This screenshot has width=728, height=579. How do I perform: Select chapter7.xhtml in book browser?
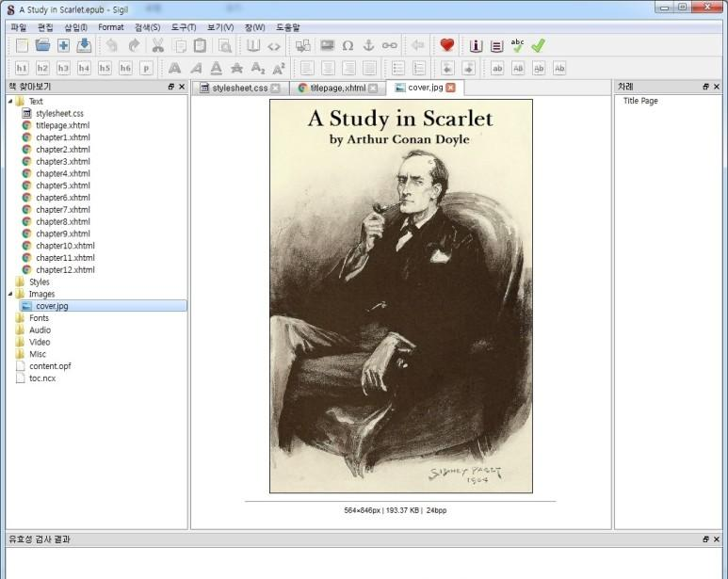63,210
